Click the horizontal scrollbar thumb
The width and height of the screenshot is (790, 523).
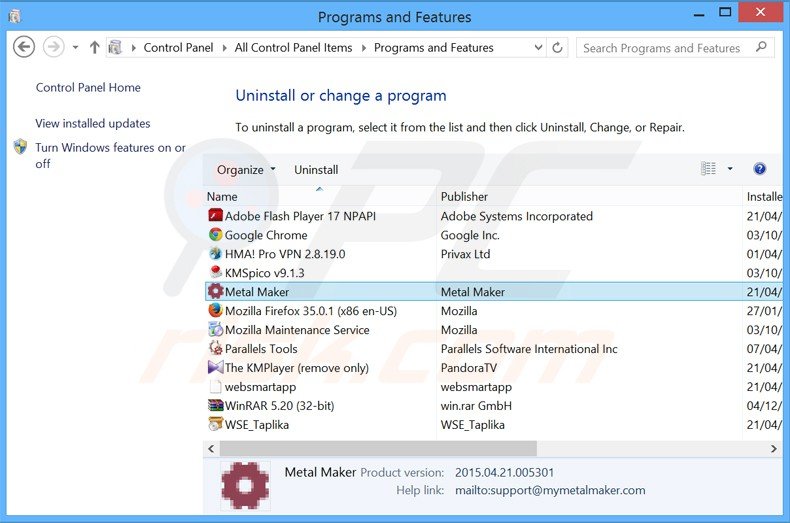(378, 448)
